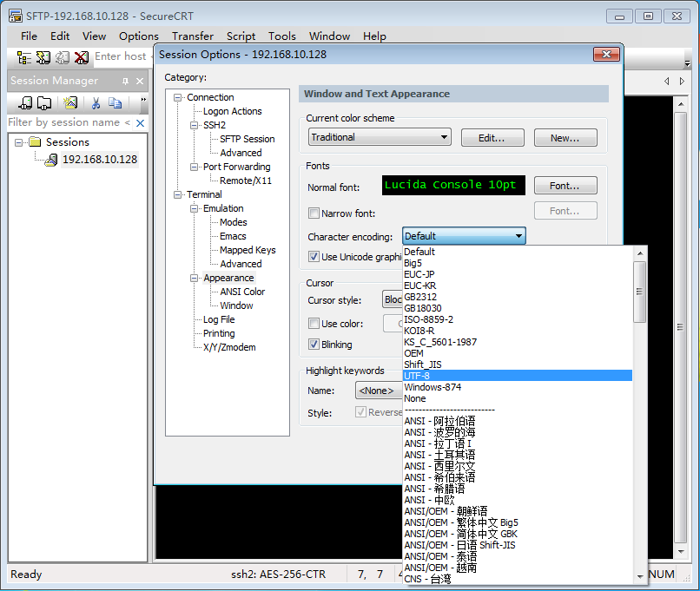The width and height of the screenshot is (700, 591).
Task: Pin the Session Manager panel
Action: pos(125,81)
